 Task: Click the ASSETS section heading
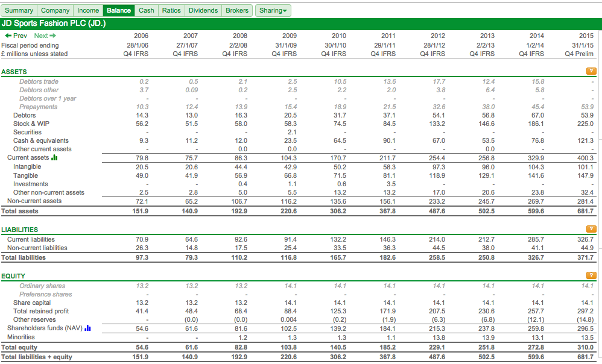coord(14,72)
